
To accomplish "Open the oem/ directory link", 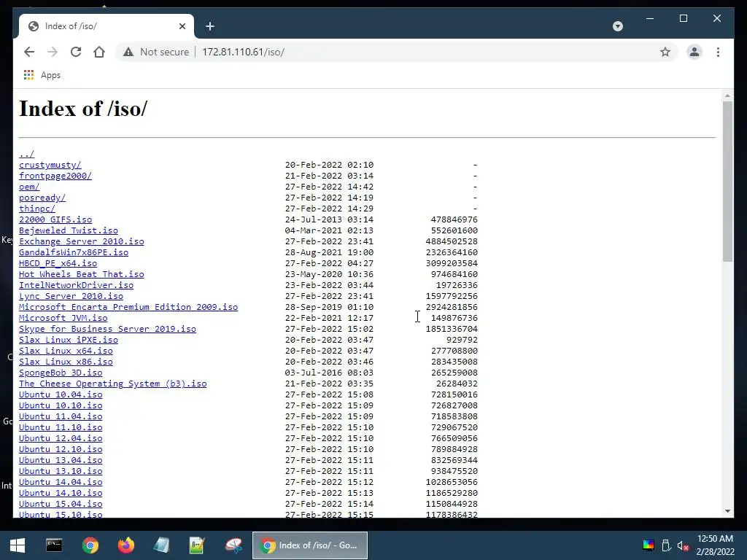I will (29, 187).
